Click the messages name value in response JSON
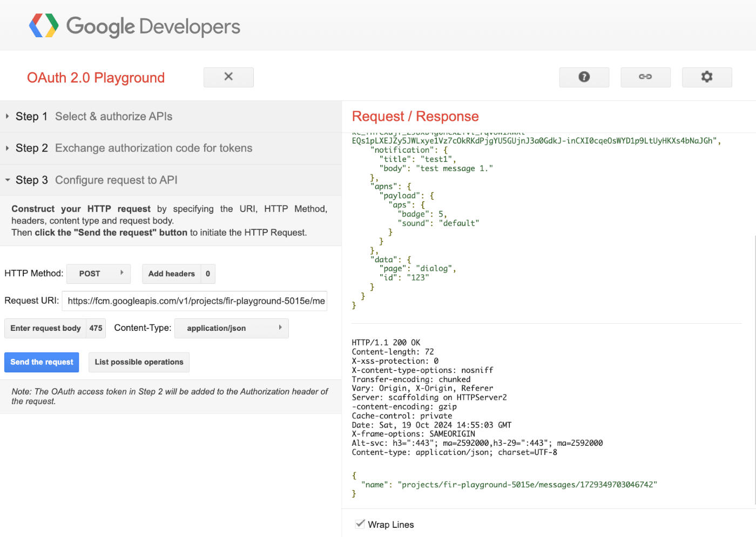 (x=527, y=485)
